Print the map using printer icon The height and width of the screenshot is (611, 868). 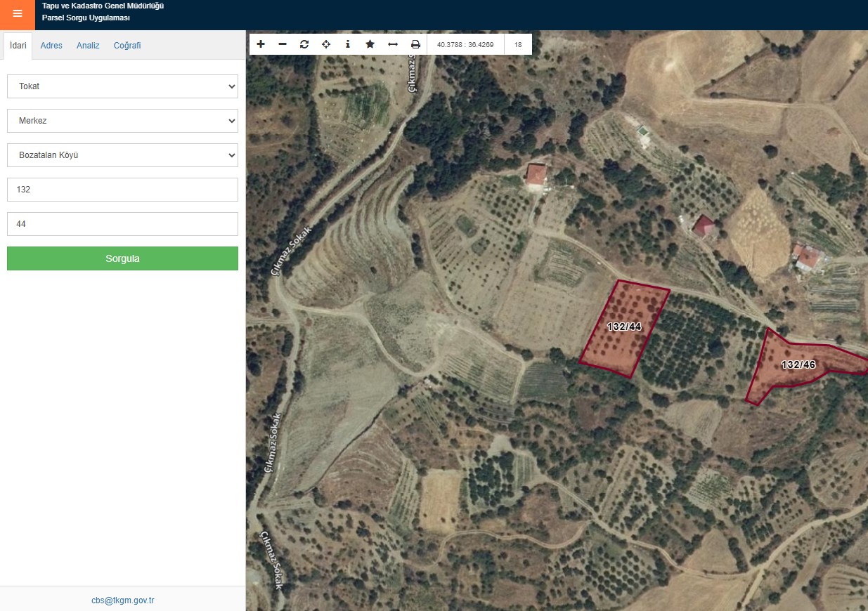(x=415, y=44)
